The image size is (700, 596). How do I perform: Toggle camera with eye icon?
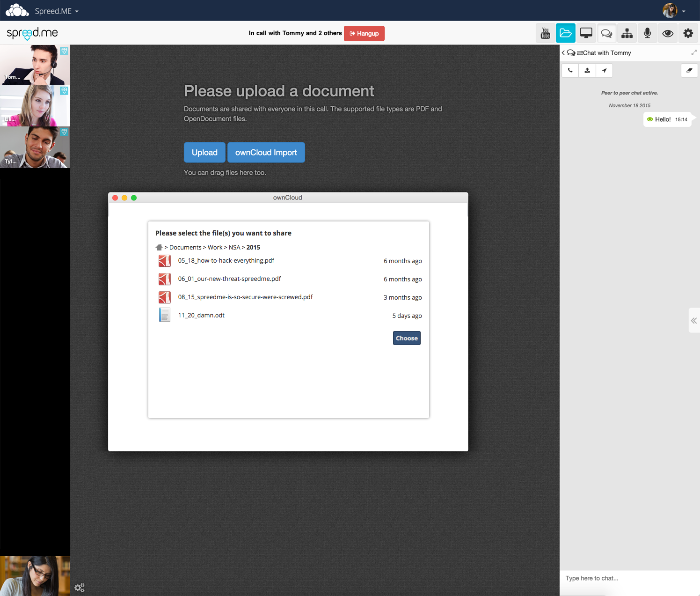668,33
